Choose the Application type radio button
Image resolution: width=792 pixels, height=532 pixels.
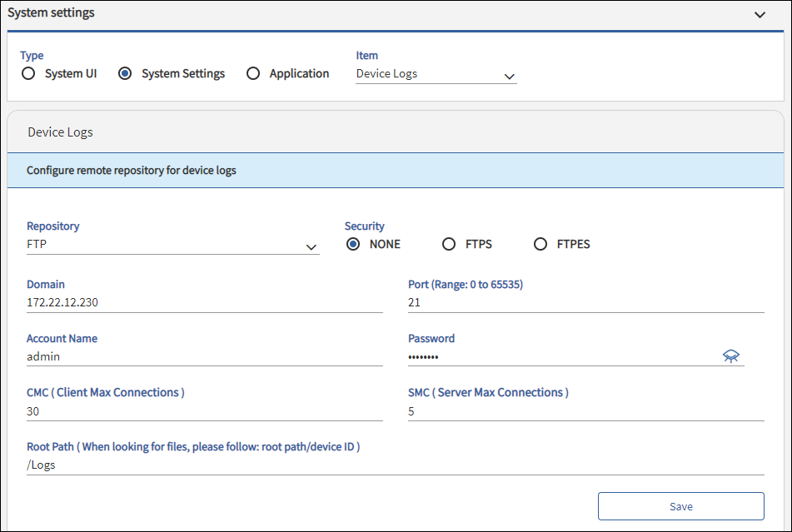(x=254, y=73)
